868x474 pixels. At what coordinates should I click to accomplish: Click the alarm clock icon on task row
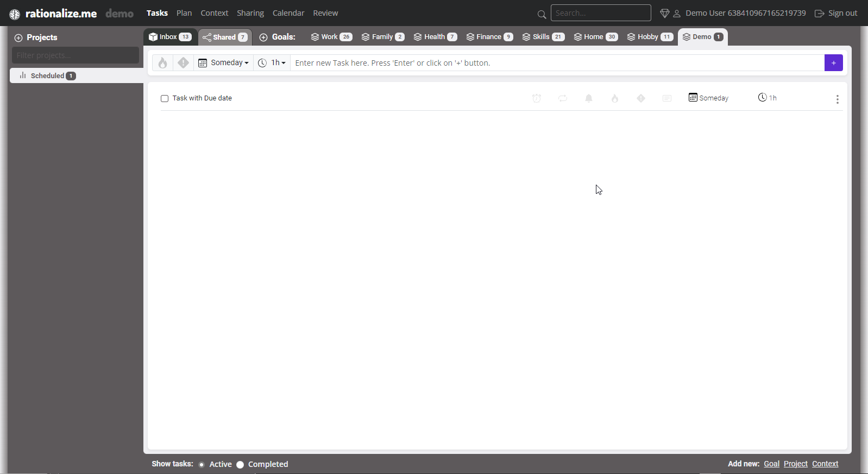(x=537, y=98)
